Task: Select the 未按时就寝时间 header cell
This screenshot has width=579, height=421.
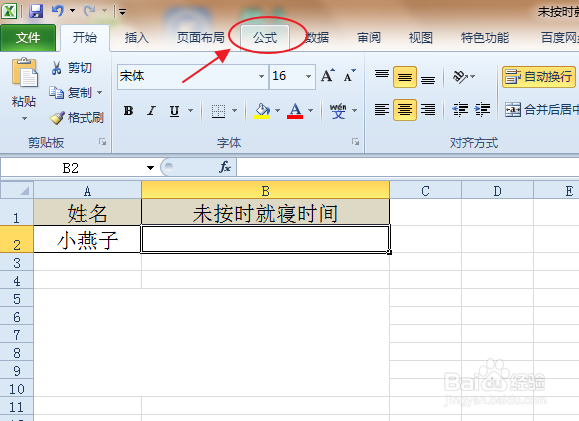Action: point(265,212)
